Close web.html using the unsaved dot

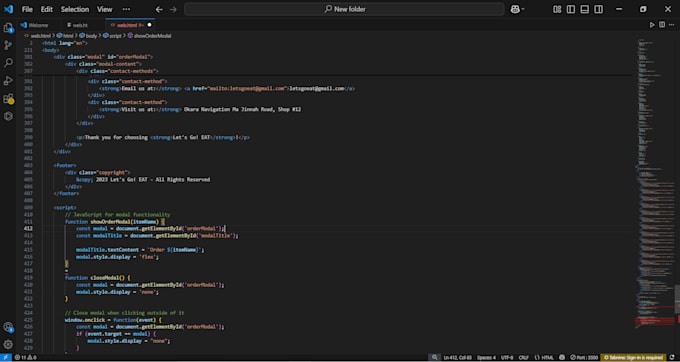pos(149,25)
